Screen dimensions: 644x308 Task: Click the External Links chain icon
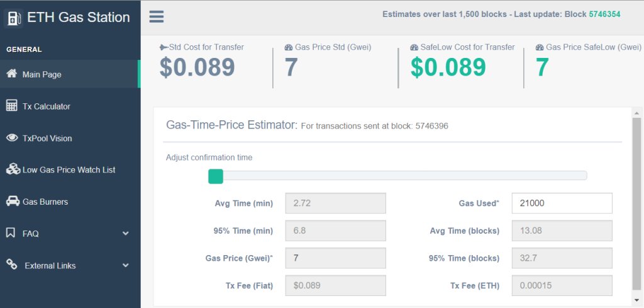coord(11,265)
